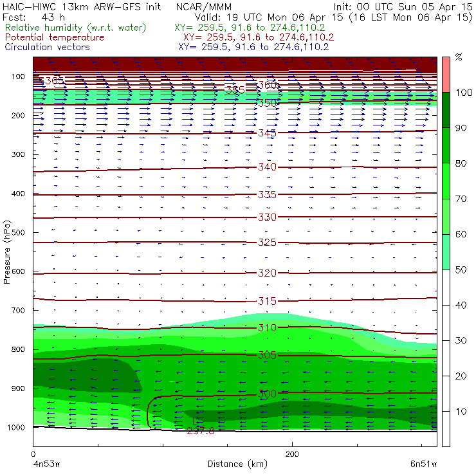Click the 'Fcst: 43 h' forecast label

click(33, 17)
